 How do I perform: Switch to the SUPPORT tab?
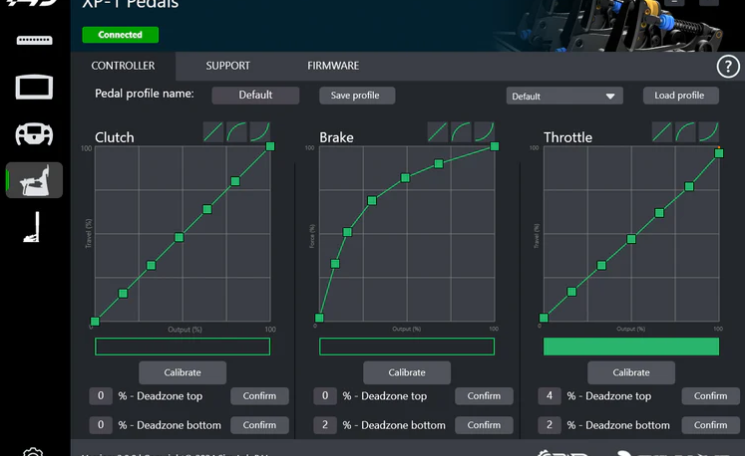point(228,66)
